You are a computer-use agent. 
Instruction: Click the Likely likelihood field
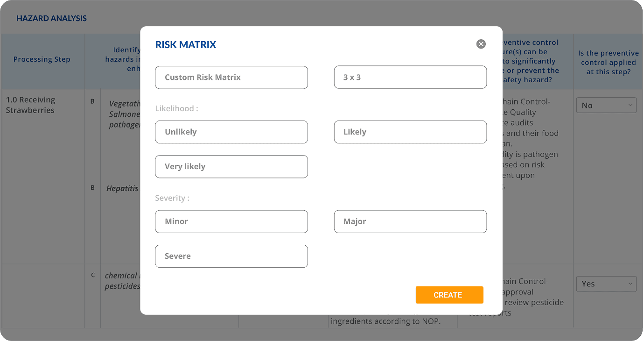click(410, 132)
